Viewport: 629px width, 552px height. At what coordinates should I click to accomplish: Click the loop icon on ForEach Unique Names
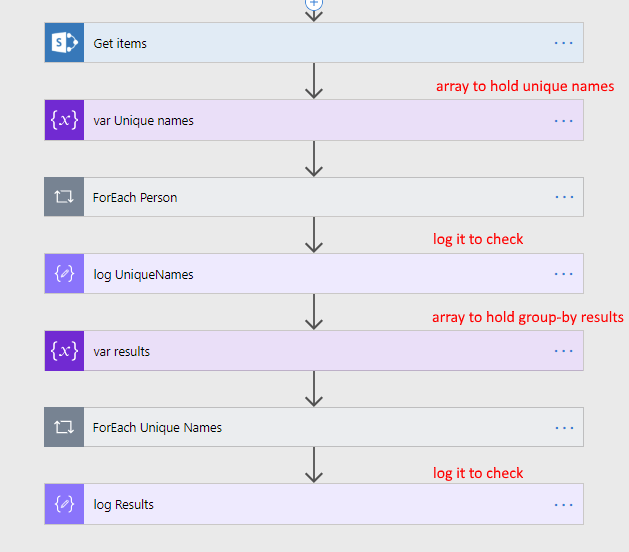64,427
